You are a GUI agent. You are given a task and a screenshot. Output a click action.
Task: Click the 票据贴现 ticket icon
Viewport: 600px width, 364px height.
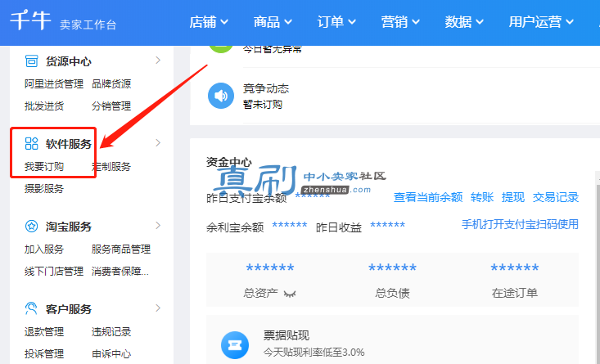[x=235, y=345]
